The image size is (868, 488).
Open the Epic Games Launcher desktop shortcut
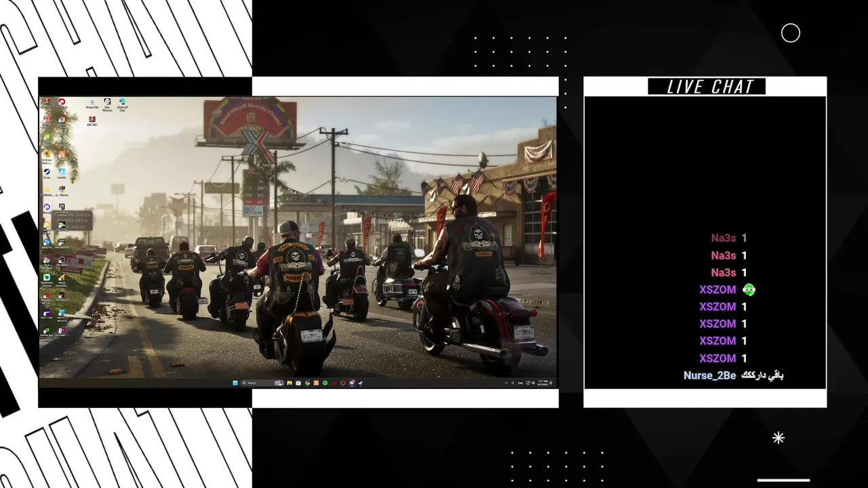[62, 209]
